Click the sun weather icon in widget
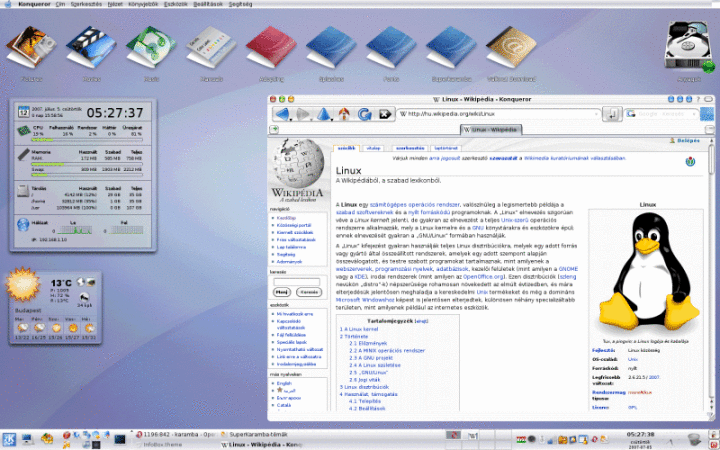 22,286
